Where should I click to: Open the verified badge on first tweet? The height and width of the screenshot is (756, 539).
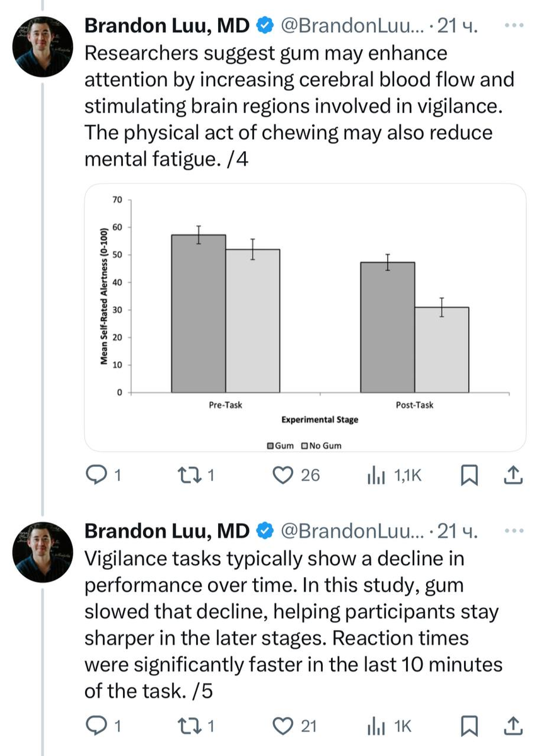[264, 26]
